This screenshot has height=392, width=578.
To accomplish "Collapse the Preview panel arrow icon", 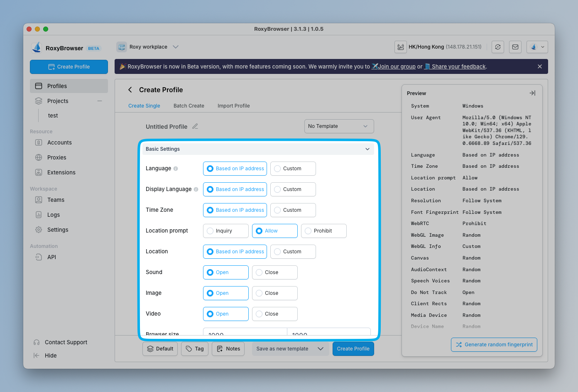I will point(532,93).
